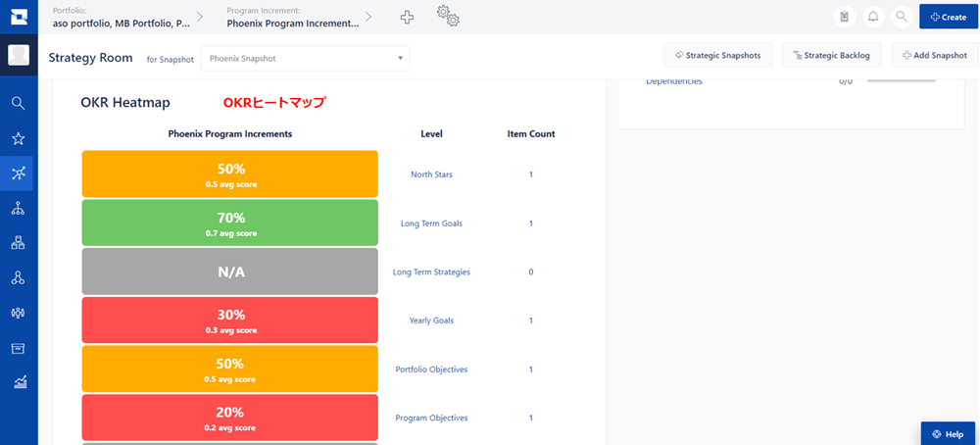Viewport: 980px width, 445px height.
Task: Open the sidebar search magnifier icon
Action: click(18, 103)
